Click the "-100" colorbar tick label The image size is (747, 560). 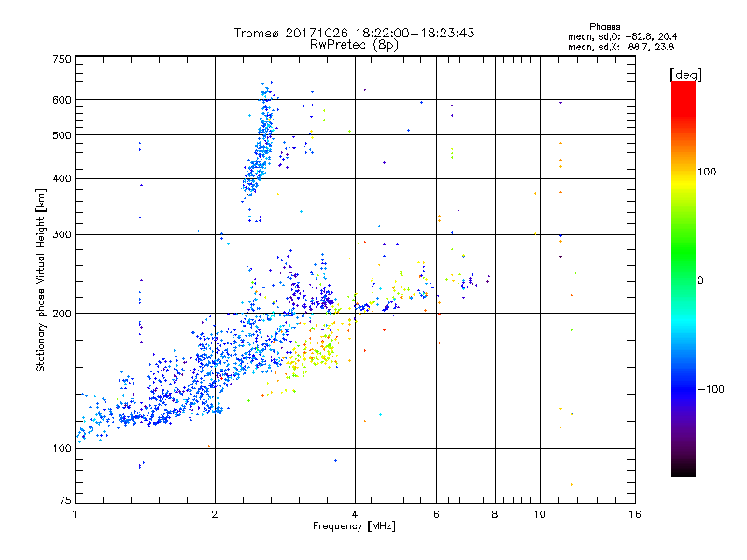click(711, 389)
